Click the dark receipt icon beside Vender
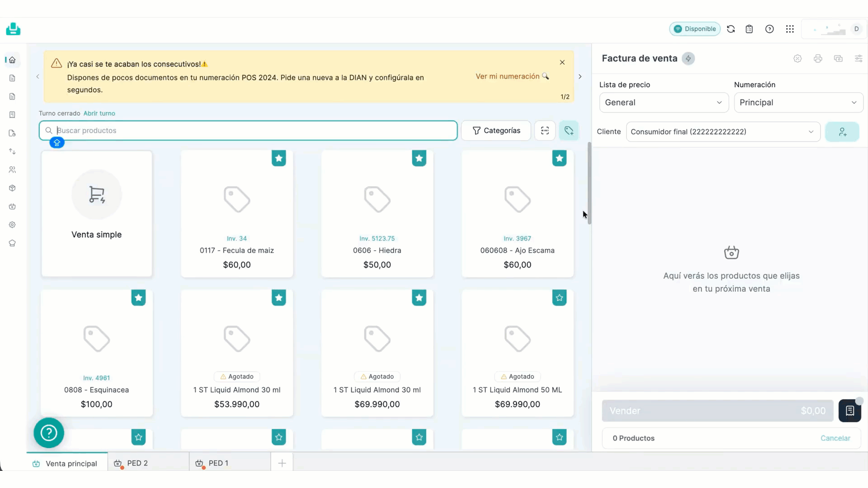 pos(850,411)
